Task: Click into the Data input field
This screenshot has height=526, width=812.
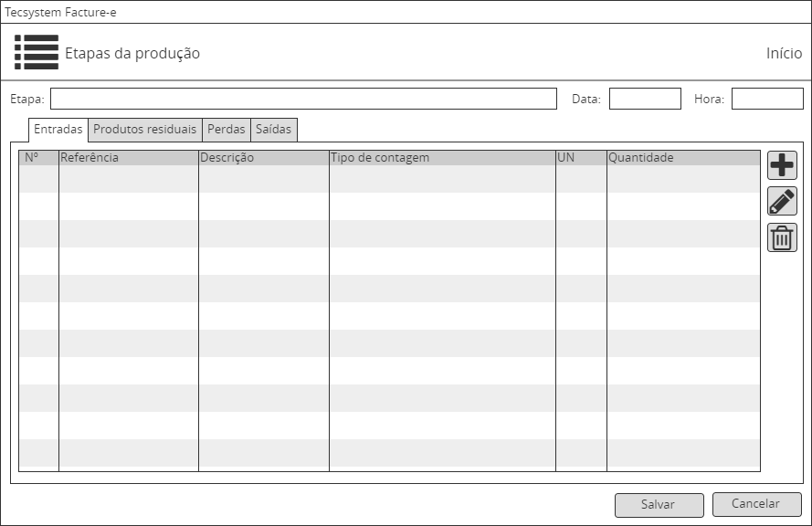Action: pos(645,99)
